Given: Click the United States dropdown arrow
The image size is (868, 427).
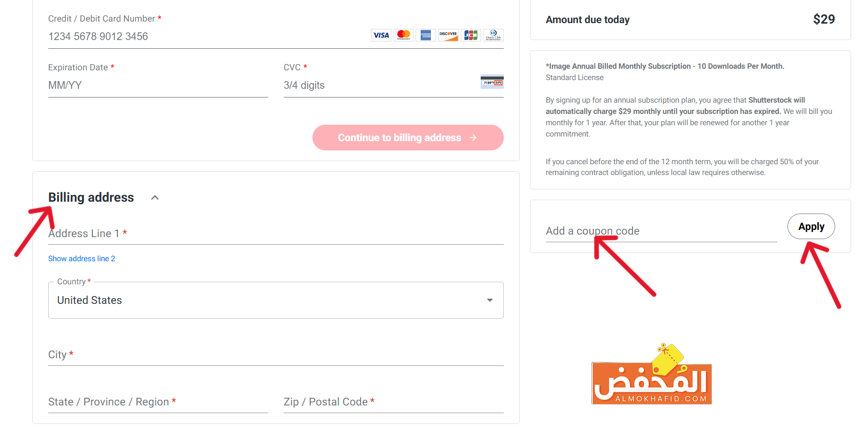Looking at the screenshot, I should point(490,300).
